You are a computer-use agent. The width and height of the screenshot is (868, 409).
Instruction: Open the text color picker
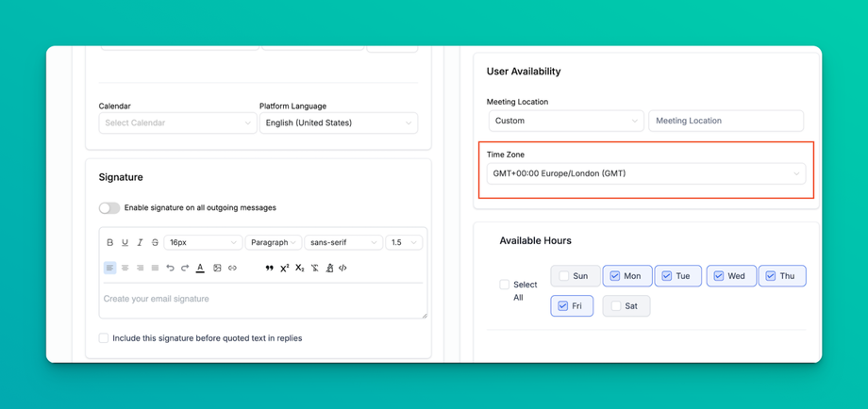pos(200,268)
